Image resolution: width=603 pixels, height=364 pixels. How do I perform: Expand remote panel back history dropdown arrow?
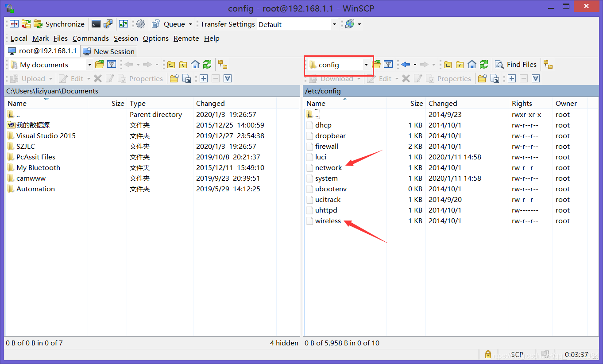tap(415, 65)
